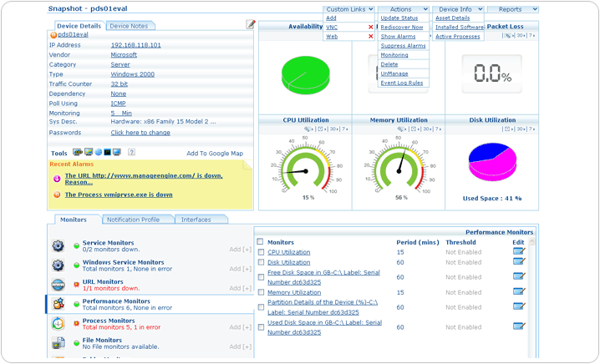Viewport: 600px width, 364px height.
Task: Open the Reports dropdown menu
Action: pyautogui.click(x=512, y=9)
